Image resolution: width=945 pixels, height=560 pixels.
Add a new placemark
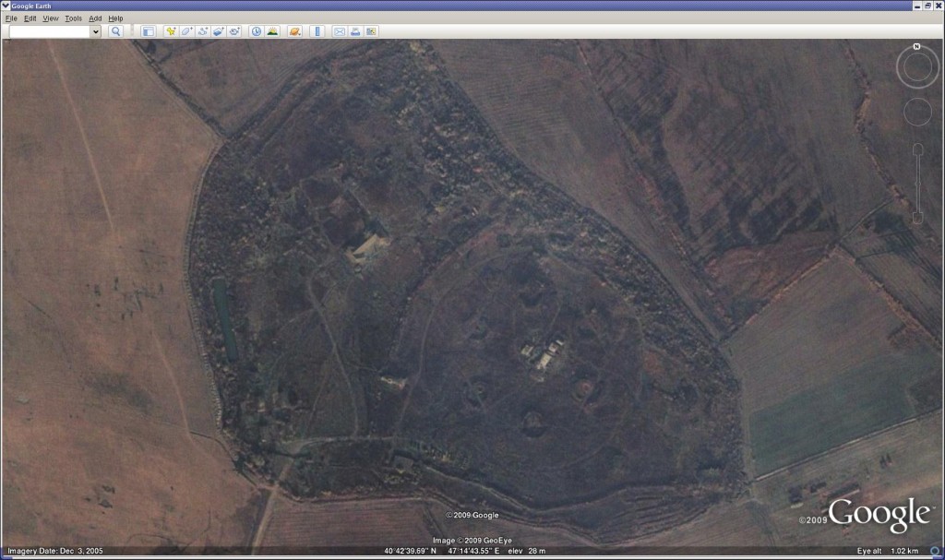point(171,31)
